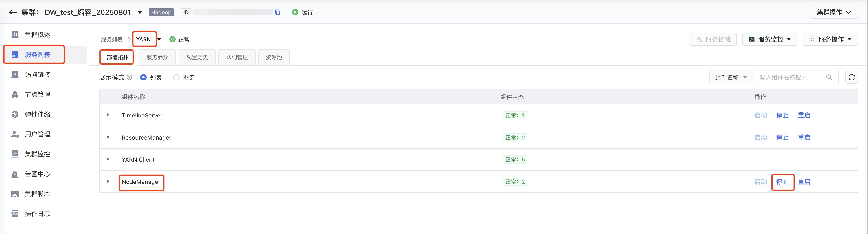
Task: Open the 服务操作 dropdown menu
Action: click(x=830, y=39)
